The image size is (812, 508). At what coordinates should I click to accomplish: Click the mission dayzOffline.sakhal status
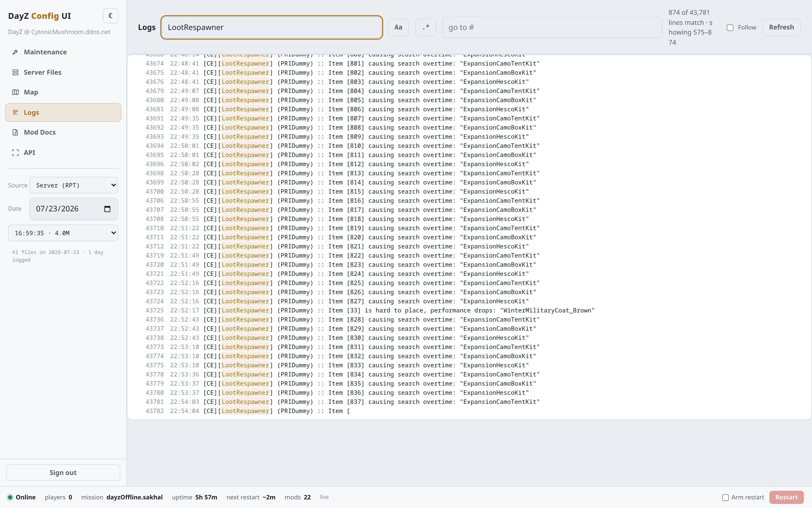[122, 497]
